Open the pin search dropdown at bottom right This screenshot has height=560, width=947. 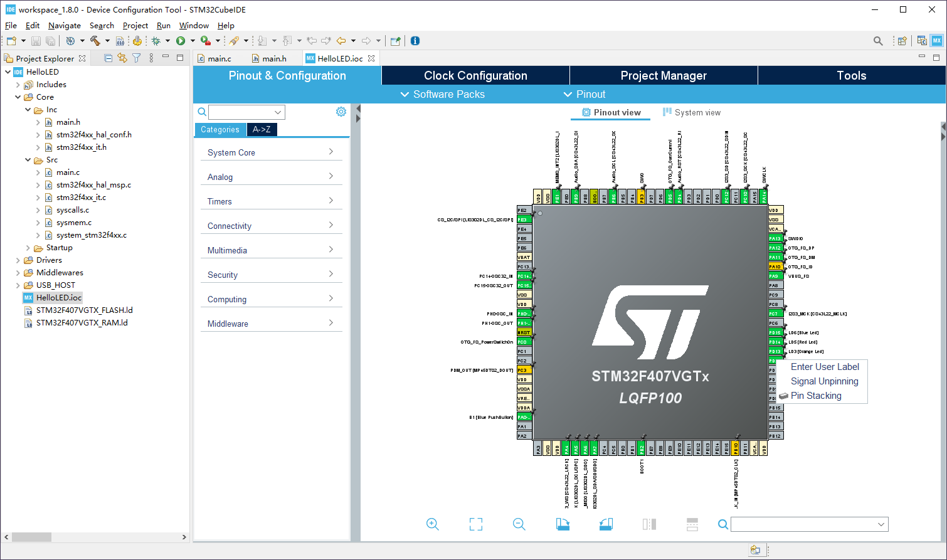pos(881,524)
